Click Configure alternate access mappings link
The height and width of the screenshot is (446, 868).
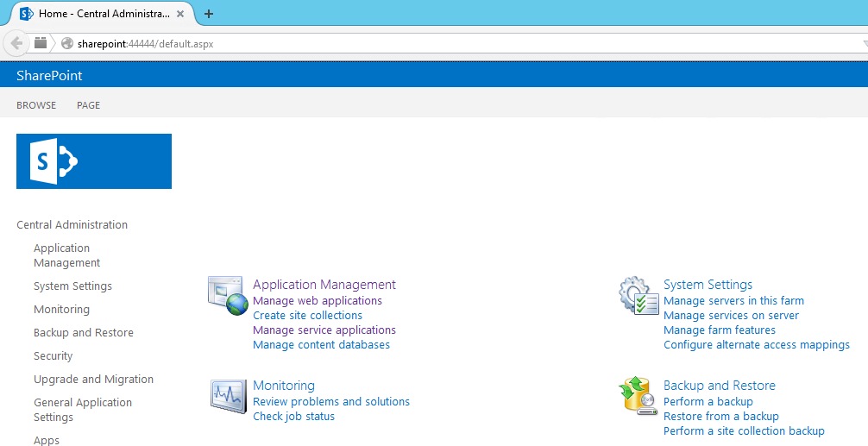click(757, 345)
